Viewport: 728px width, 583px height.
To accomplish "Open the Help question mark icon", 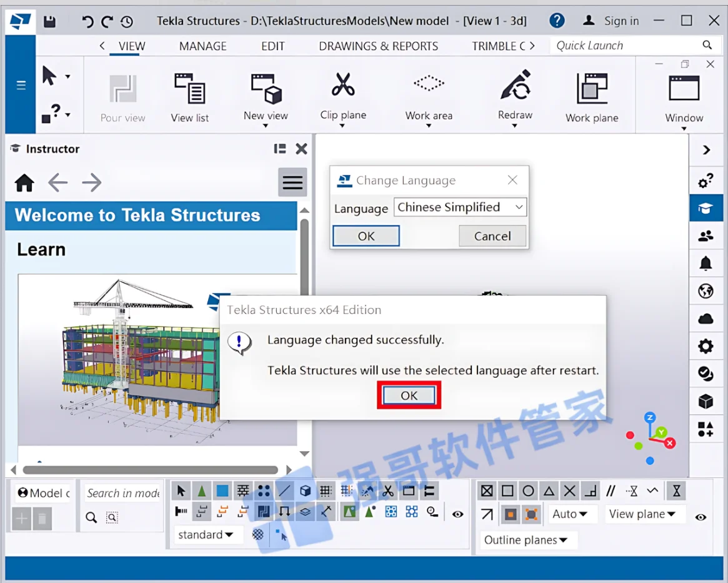I will pos(557,21).
